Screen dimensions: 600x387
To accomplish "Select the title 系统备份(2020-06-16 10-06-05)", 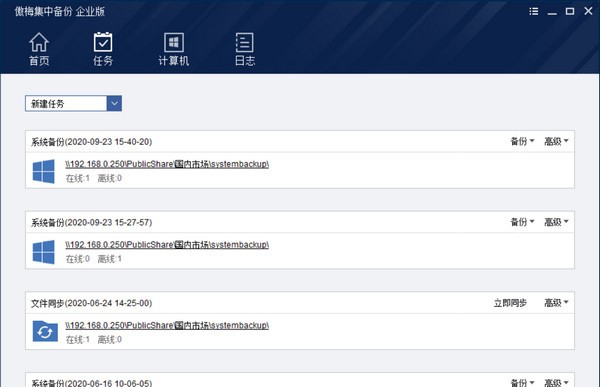I will coord(91,383).
